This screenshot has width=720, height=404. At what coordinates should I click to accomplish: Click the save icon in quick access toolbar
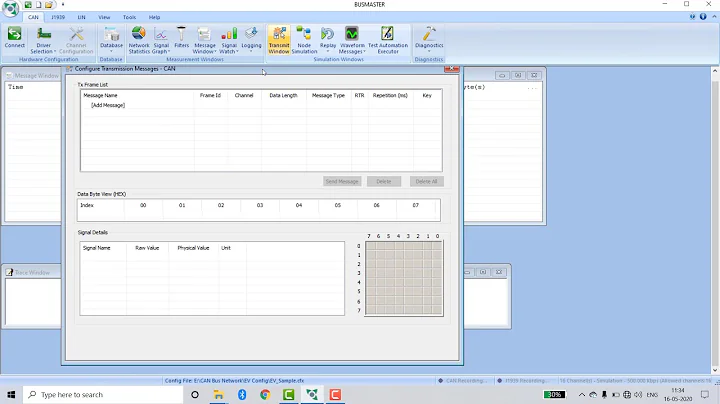[28, 5]
